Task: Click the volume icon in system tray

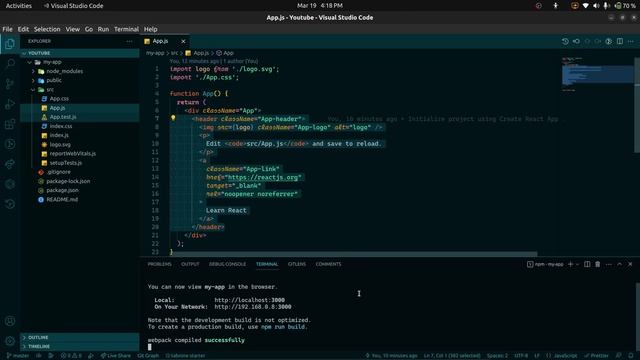Action: click(x=596, y=6)
